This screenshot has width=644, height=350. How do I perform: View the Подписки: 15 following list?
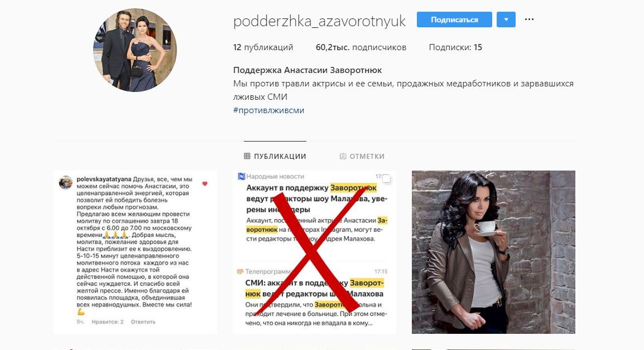tap(455, 47)
